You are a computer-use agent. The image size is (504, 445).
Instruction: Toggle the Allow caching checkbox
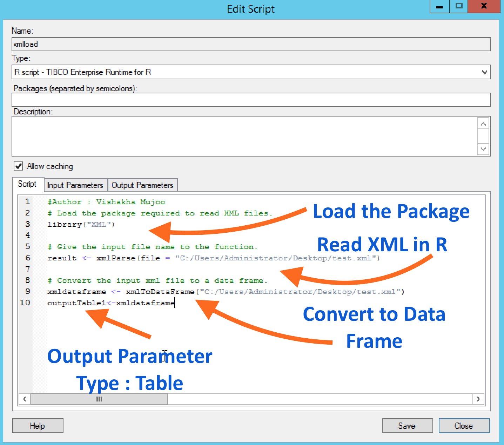point(18,166)
